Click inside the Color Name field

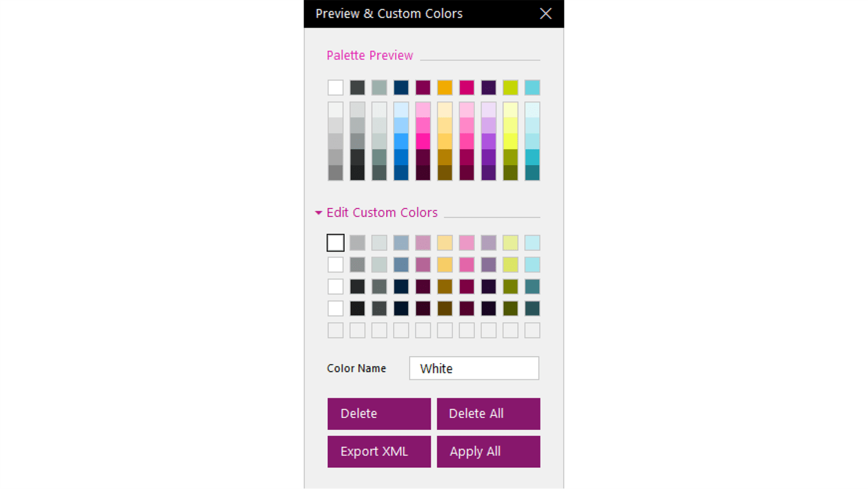(x=473, y=368)
